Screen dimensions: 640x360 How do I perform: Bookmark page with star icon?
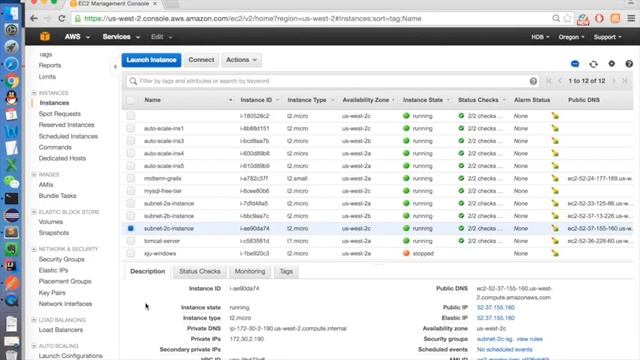567,18
